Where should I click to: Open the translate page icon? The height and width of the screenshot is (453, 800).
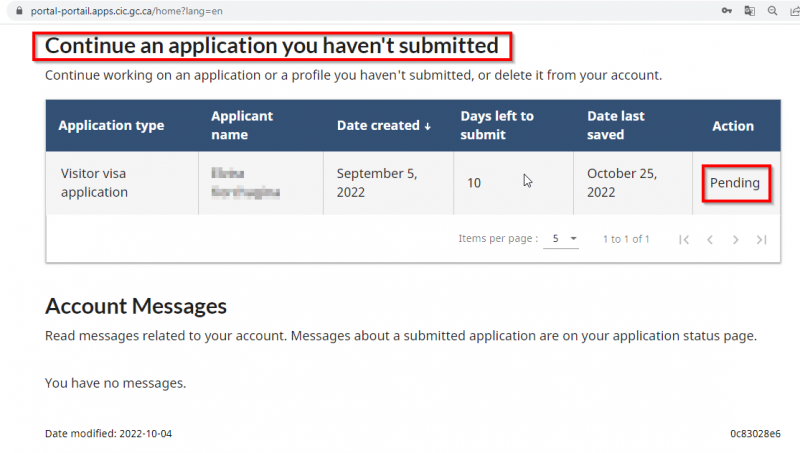[749, 10]
